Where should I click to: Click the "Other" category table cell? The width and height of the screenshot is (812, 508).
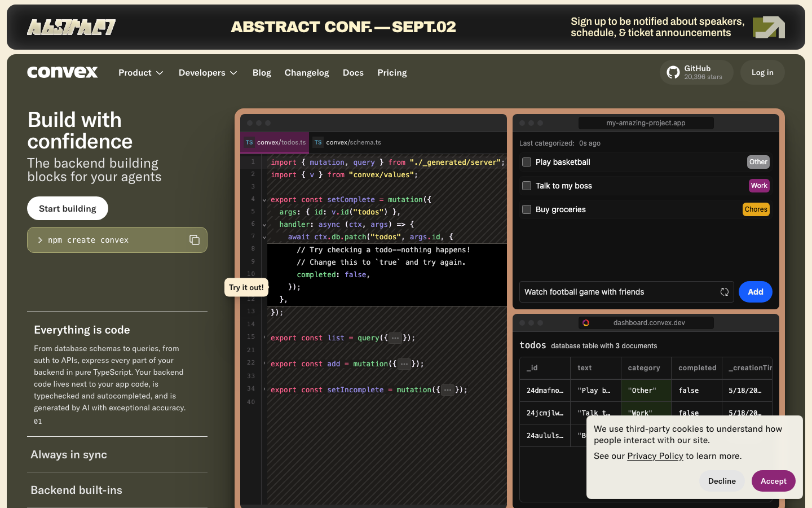(x=646, y=391)
